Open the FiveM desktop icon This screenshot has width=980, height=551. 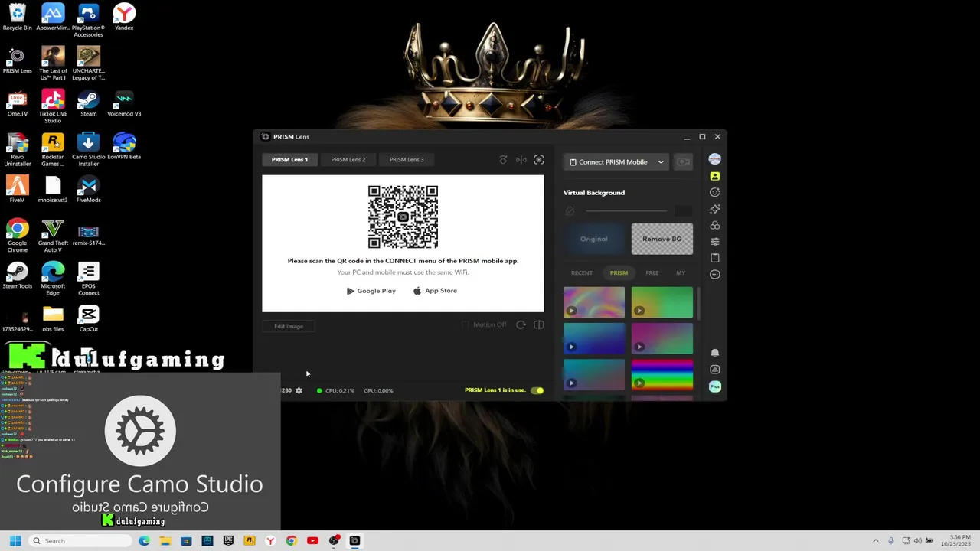(x=17, y=190)
